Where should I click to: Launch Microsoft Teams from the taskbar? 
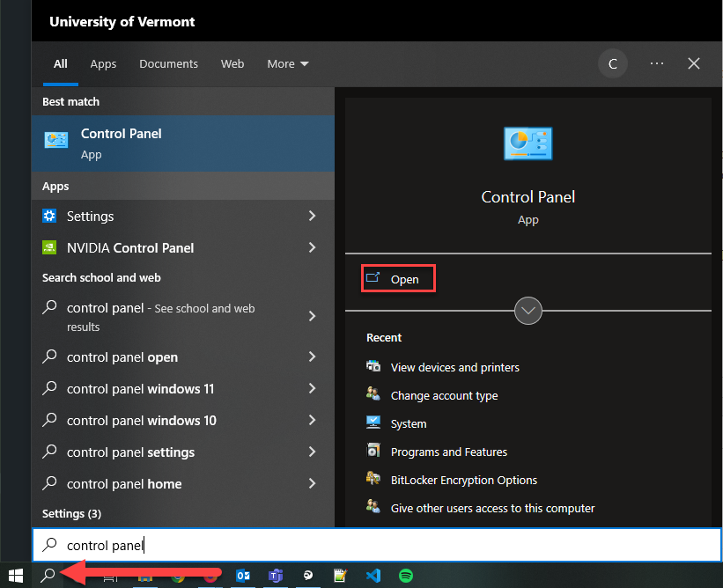275,576
